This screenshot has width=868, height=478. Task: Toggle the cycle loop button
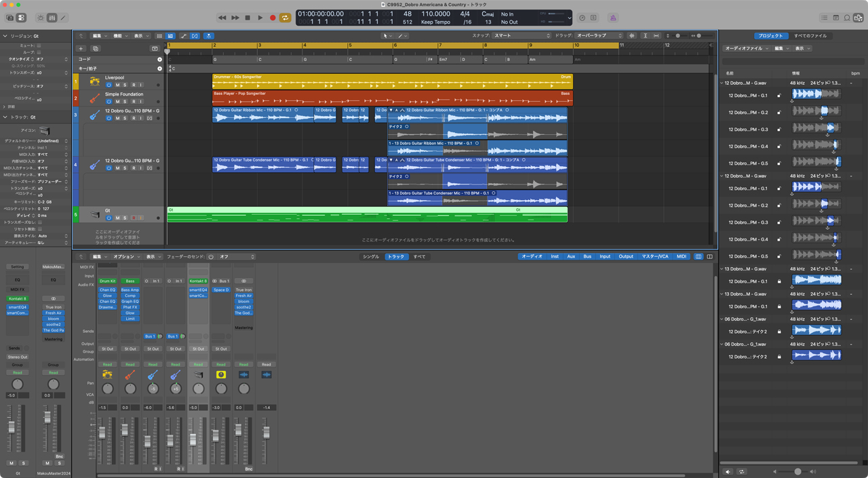pyautogui.click(x=285, y=18)
